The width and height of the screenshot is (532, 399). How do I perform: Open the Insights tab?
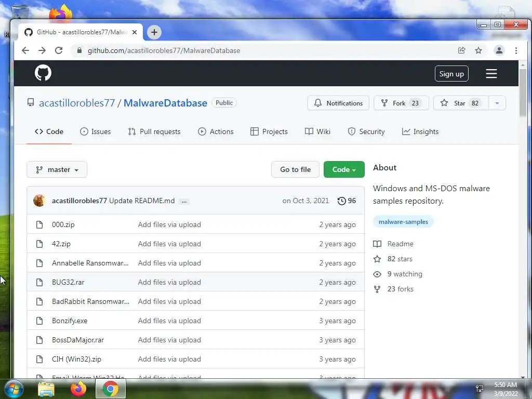420,131
